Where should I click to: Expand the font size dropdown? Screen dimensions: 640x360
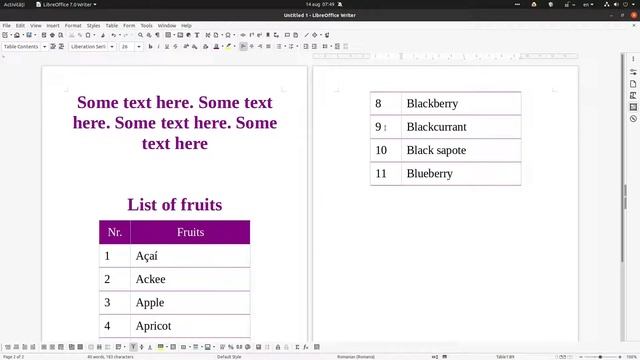click(139, 47)
